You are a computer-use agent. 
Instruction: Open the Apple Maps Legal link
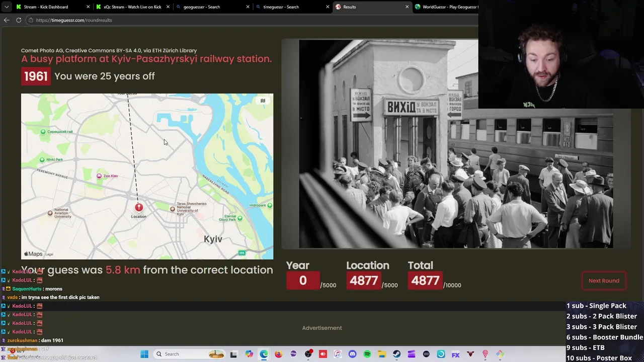49,254
